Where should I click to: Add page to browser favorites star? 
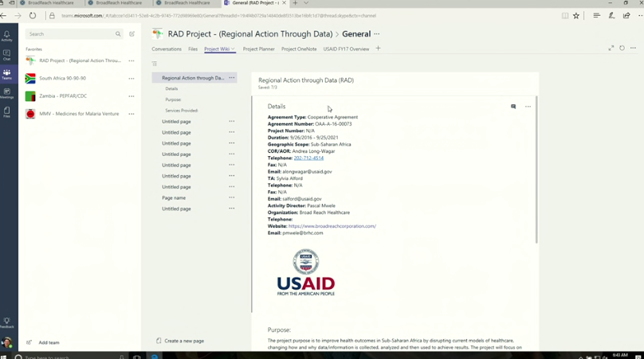tap(576, 16)
